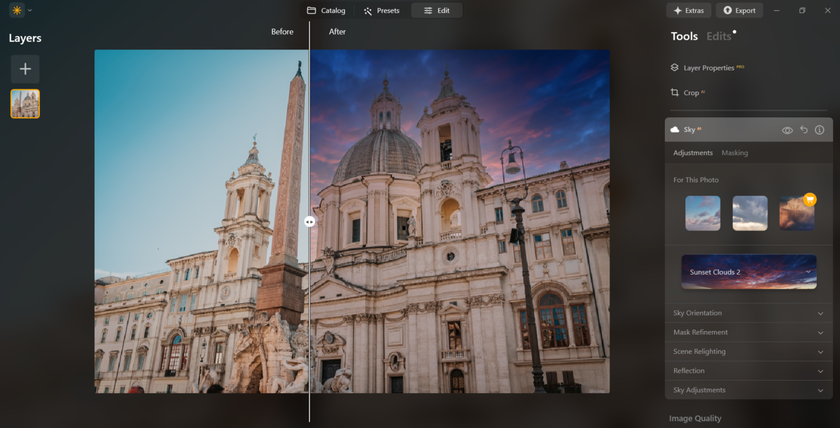Toggle Sky tool visibility eye icon
840x428 pixels.
[x=787, y=130]
